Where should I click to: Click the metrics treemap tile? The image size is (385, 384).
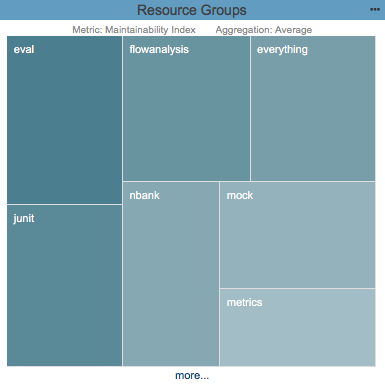(x=297, y=328)
